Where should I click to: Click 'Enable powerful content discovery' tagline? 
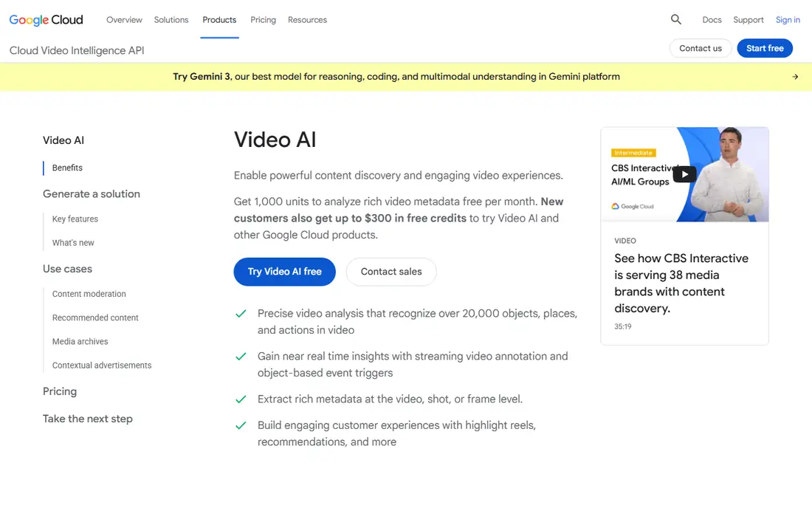(x=398, y=176)
